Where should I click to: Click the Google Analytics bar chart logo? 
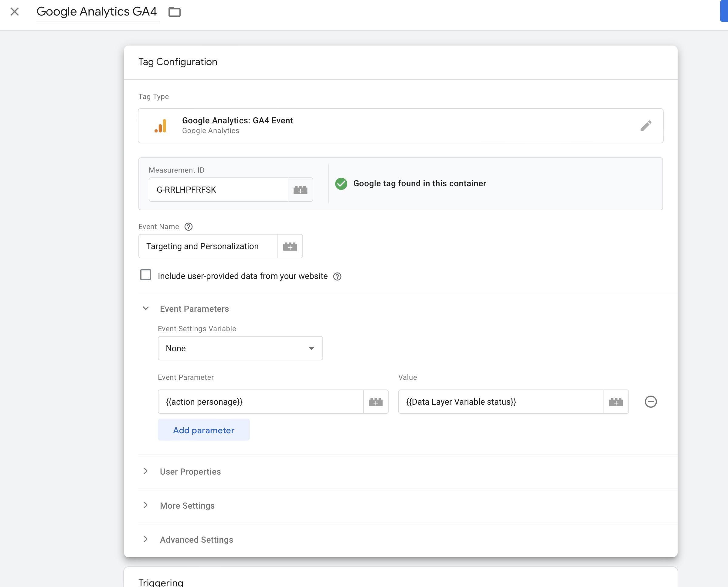(x=161, y=126)
